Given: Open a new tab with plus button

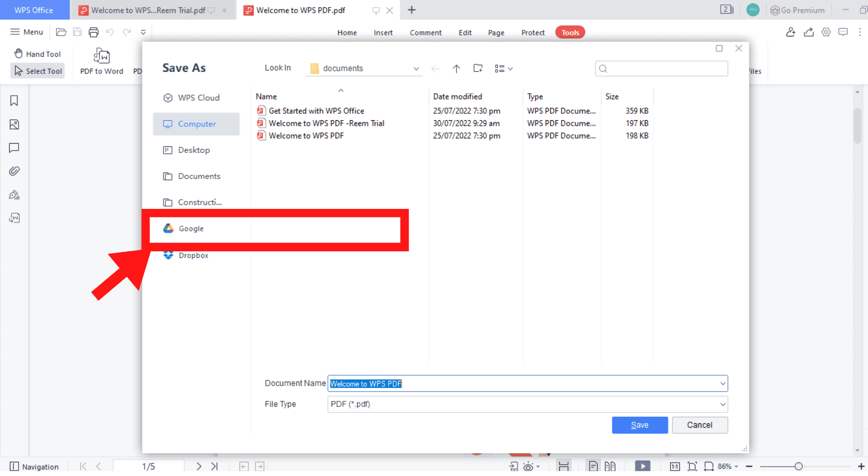Looking at the screenshot, I should (411, 10).
